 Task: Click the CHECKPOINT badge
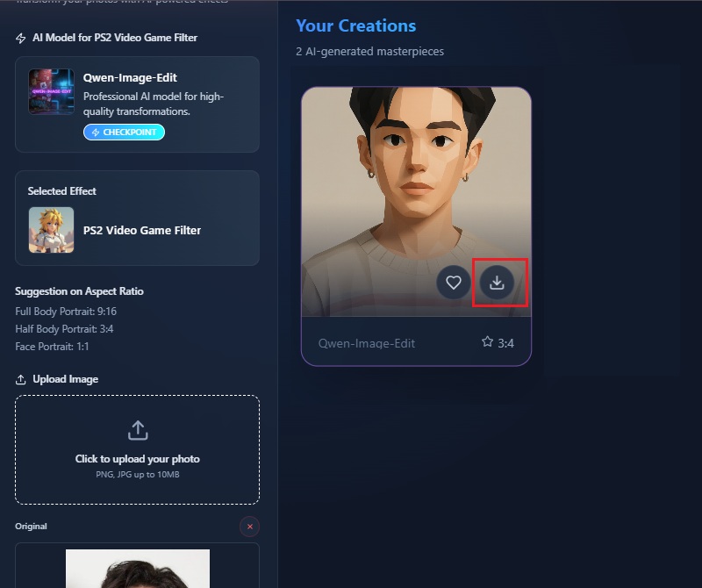click(x=124, y=133)
